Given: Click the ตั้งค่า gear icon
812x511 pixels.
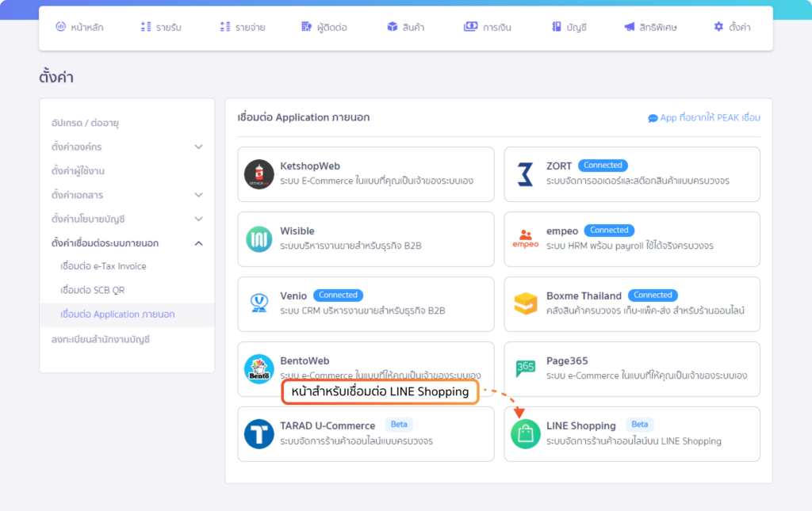Looking at the screenshot, I should (718, 26).
